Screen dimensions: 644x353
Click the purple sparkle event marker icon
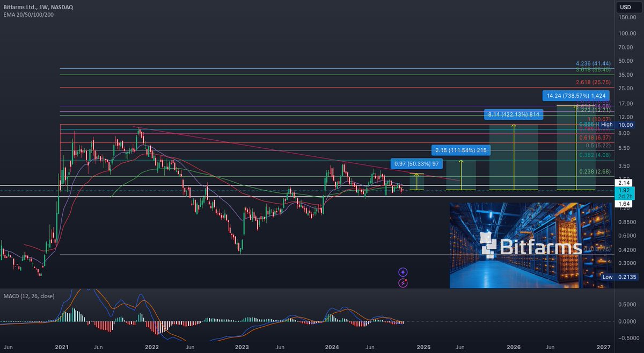coord(403,272)
